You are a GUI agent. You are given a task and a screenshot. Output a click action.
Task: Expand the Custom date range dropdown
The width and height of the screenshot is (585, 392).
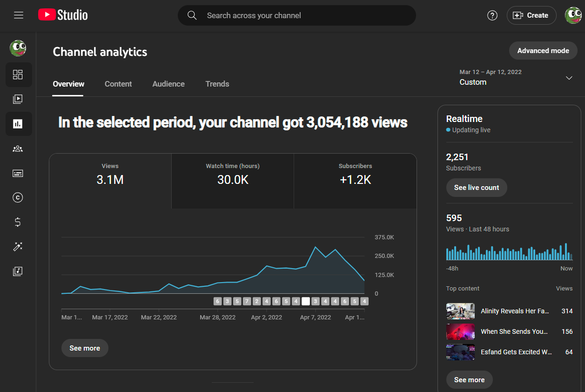tap(569, 78)
